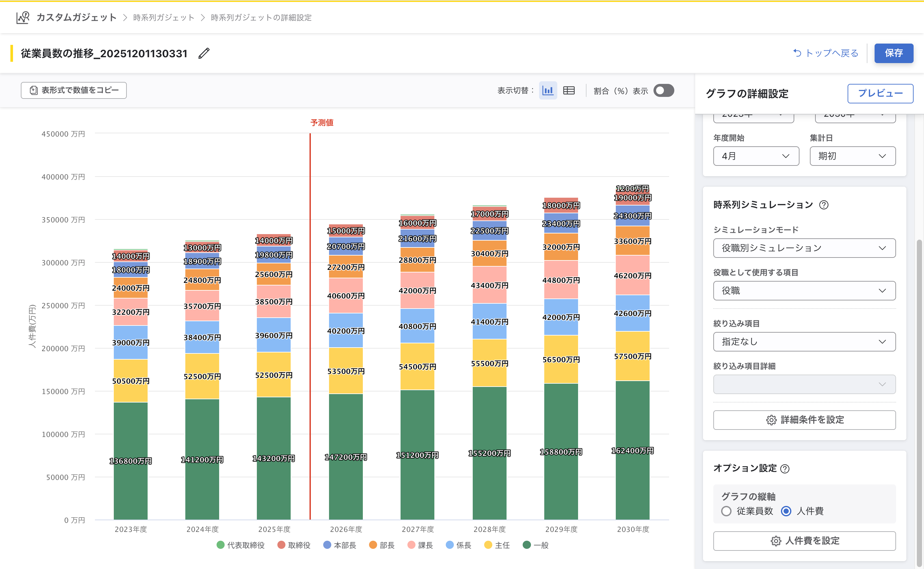The height and width of the screenshot is (569, 924).
Task: Open 年度開始 4月 dropdown
Action: pyautogui.click(x=756, y=156)
